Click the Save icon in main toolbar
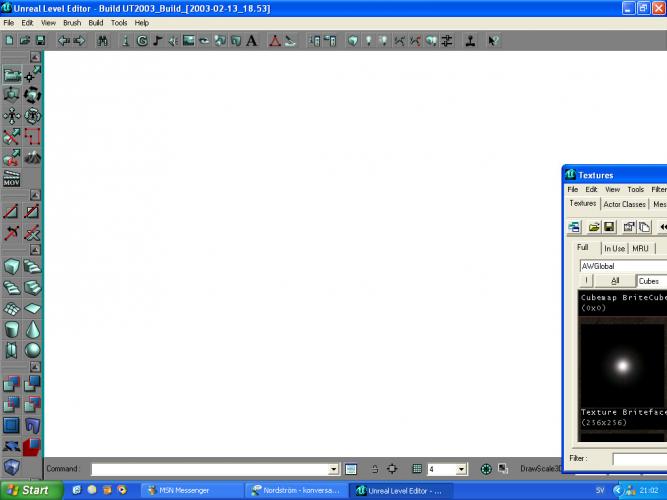The width and height of the screenshot is (667, 500). coord(40,41)
